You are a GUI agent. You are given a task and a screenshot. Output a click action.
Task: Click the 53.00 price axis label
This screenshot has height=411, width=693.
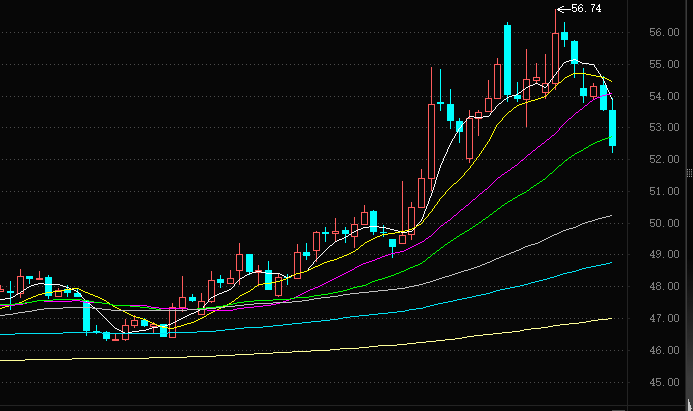point(664,128)
